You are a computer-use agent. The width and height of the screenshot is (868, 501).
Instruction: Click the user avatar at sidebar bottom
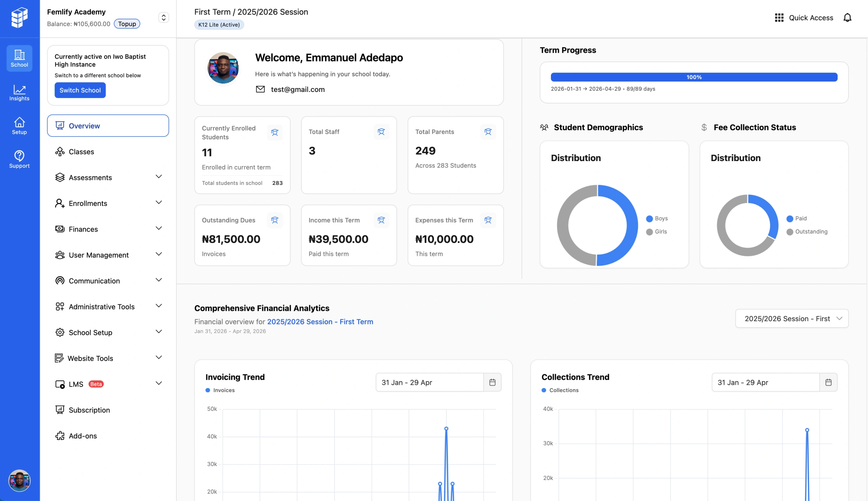(20, 480)
